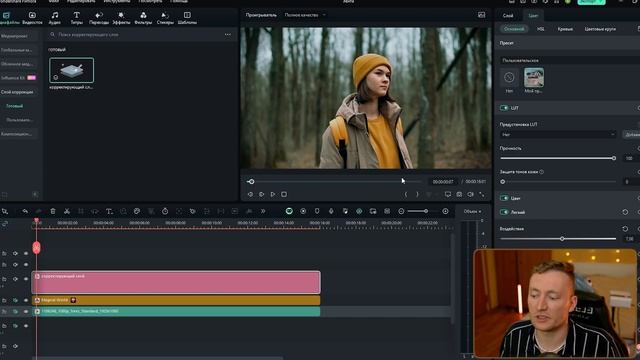
Task: Select the Нет (none) preset thumbnail
Action: (509, 77)
